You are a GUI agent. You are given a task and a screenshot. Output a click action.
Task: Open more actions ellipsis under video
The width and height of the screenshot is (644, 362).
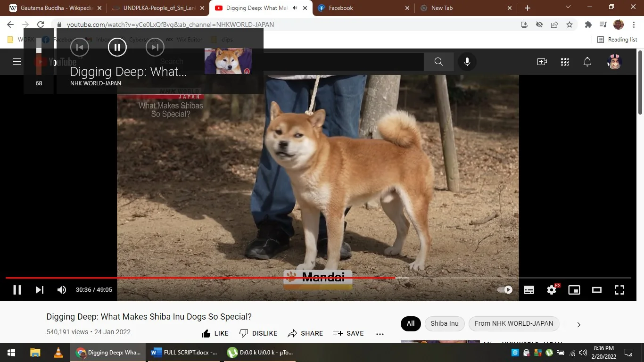pyautogui.click(x=380, y=333)
